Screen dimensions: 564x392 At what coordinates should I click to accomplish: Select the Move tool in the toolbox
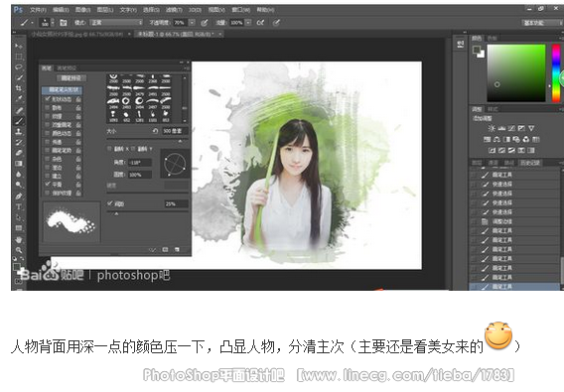(18, 46)
